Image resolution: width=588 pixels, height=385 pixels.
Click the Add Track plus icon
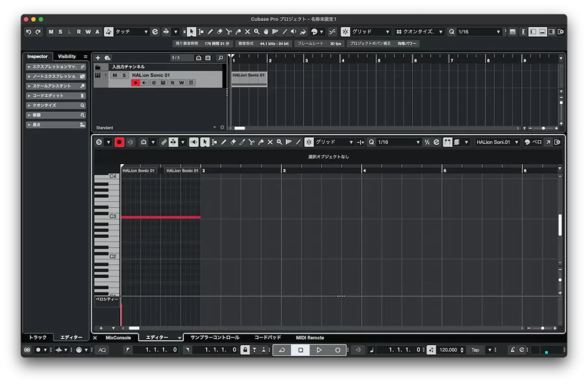click(98, 58)
